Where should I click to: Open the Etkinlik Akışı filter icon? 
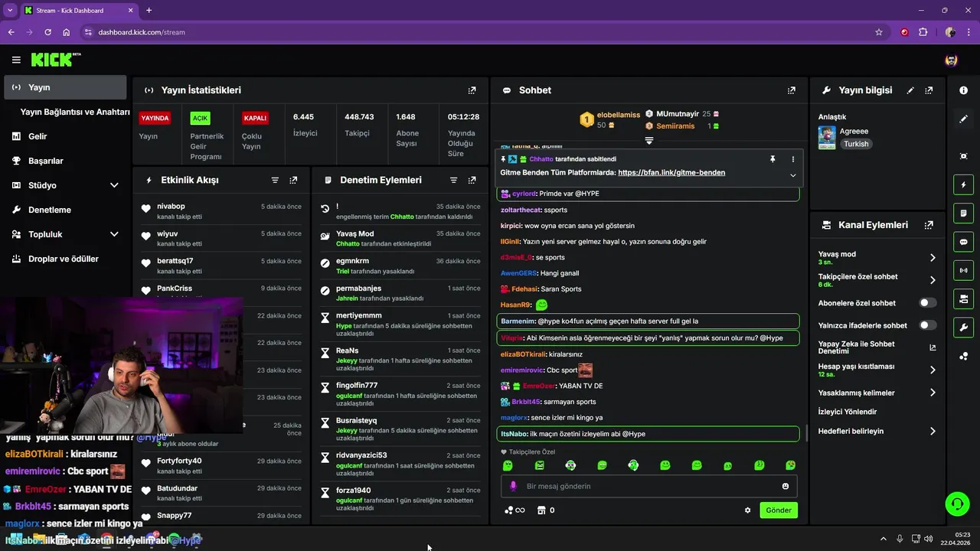pos(275,180)
